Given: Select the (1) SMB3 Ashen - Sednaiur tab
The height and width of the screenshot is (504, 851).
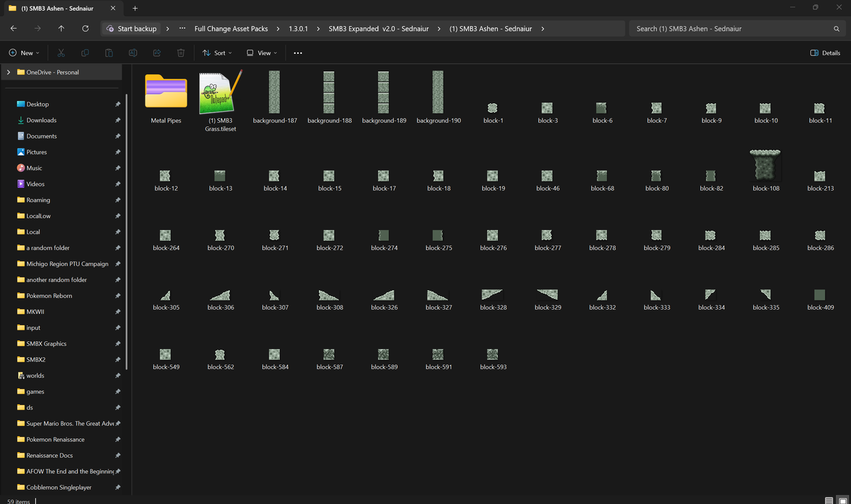Looking at the screenshot, I should 63,9.
